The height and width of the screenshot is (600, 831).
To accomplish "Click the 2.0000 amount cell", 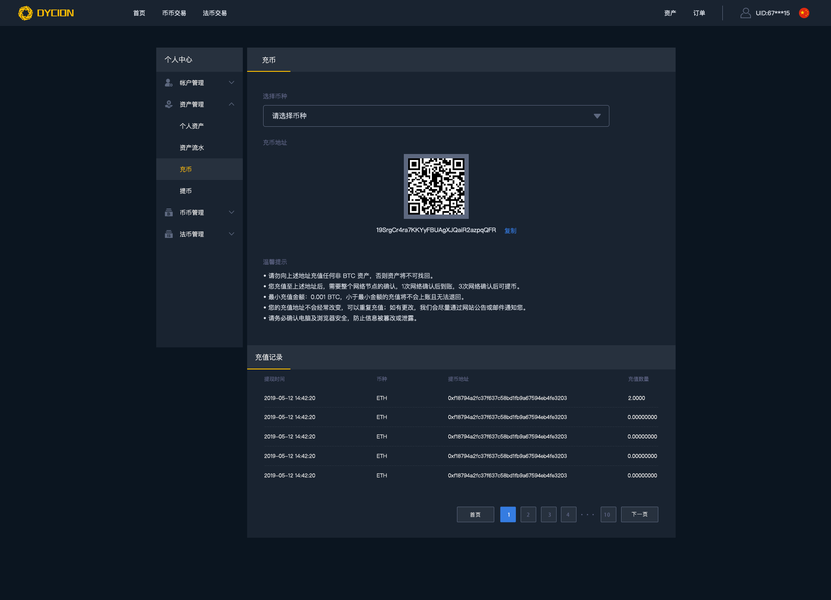I will pos(636,398).
